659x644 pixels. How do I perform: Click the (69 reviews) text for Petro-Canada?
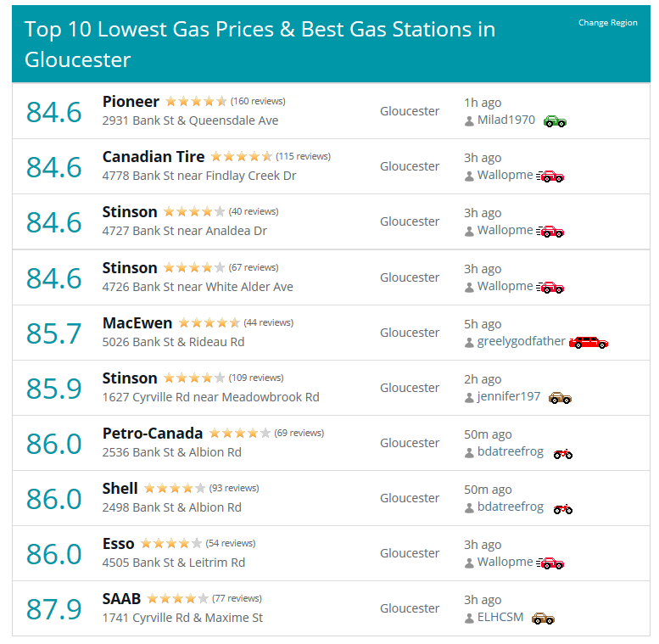(x=299, y=433)
